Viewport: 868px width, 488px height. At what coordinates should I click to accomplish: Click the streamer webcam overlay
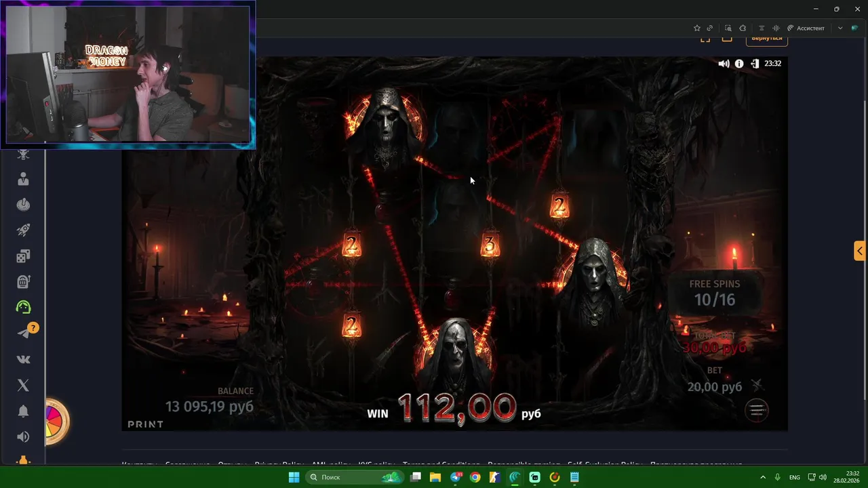128,75
